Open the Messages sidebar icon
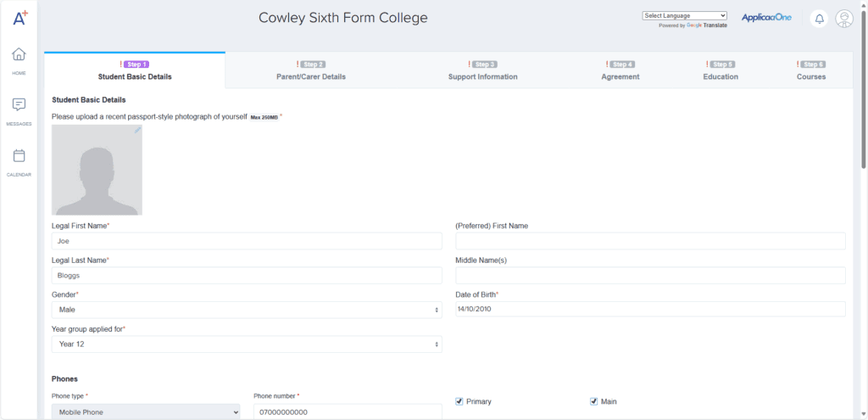Image resolution: width=868 pixels, height=420 pixels. [19, 106]
